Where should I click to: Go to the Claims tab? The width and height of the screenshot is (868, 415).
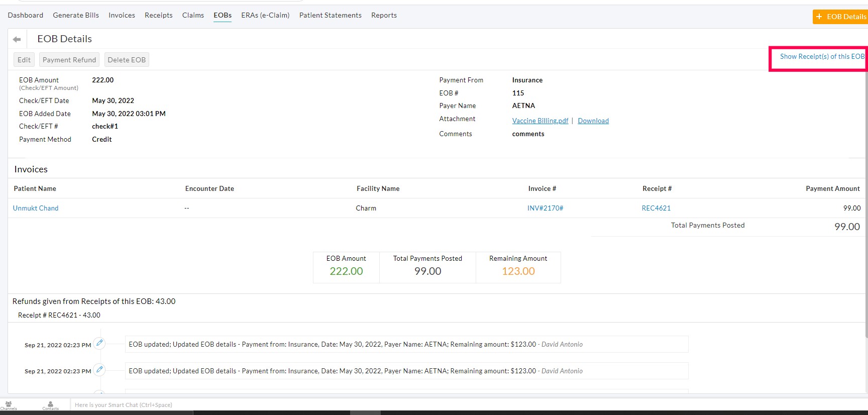pos(193,15)
